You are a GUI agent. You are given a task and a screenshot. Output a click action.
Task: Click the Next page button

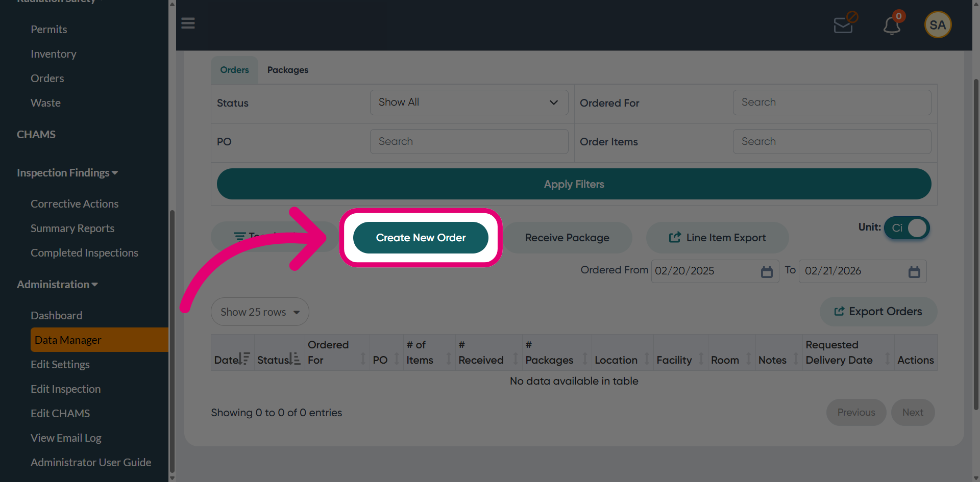click(913, 413)
